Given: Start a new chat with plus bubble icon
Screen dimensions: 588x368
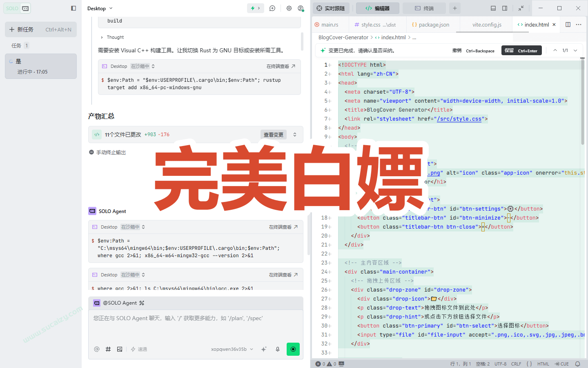Looking at the screenshot, I should 272,8.
